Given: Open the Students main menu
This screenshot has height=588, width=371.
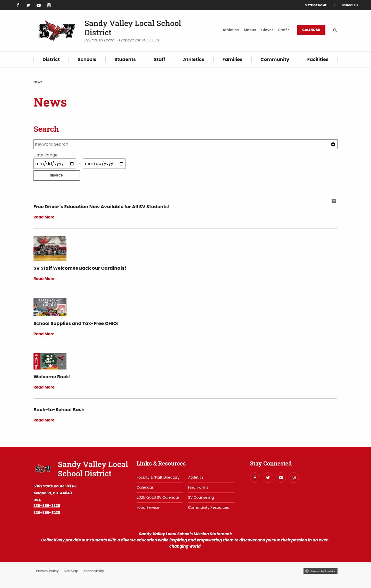Looking at the screenshot, I should 125,59.
